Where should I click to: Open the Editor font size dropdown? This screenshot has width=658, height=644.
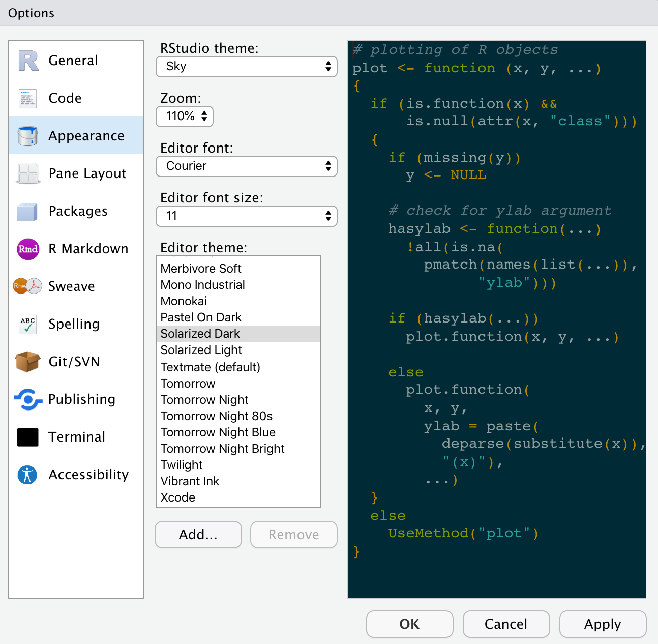[x=247, y=216]
